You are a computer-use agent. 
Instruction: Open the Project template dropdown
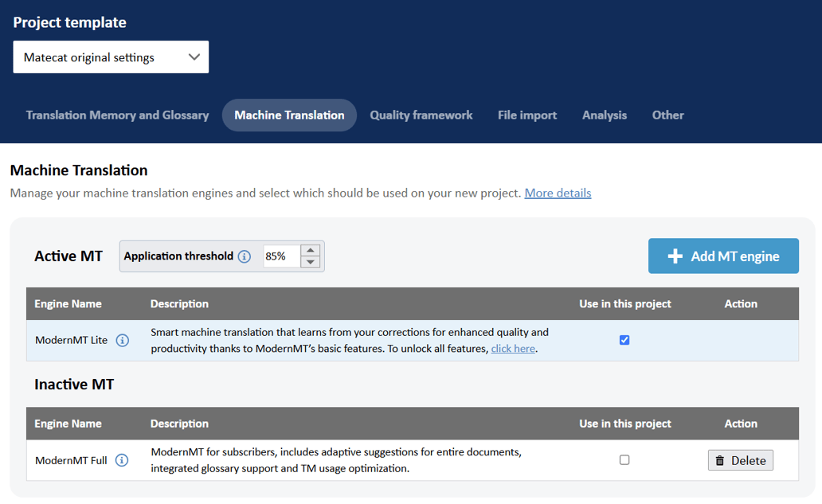[111, 57]
